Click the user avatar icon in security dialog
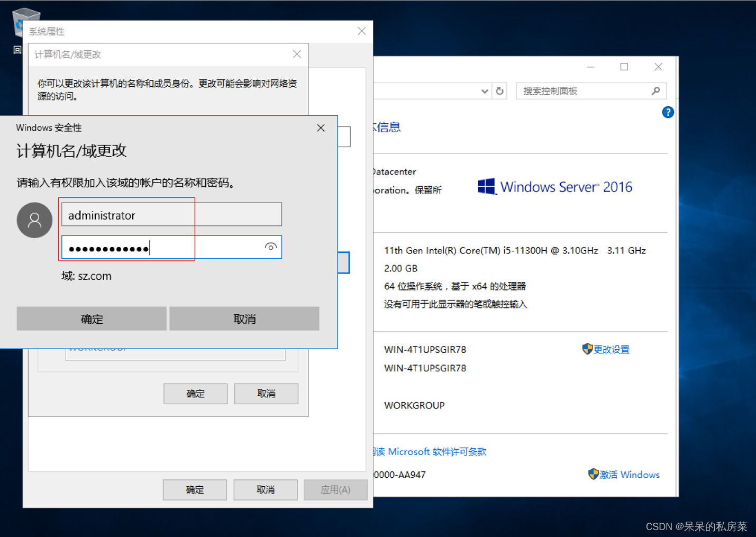The height and width of the screenshot is (537, 756). pos(34,220)
